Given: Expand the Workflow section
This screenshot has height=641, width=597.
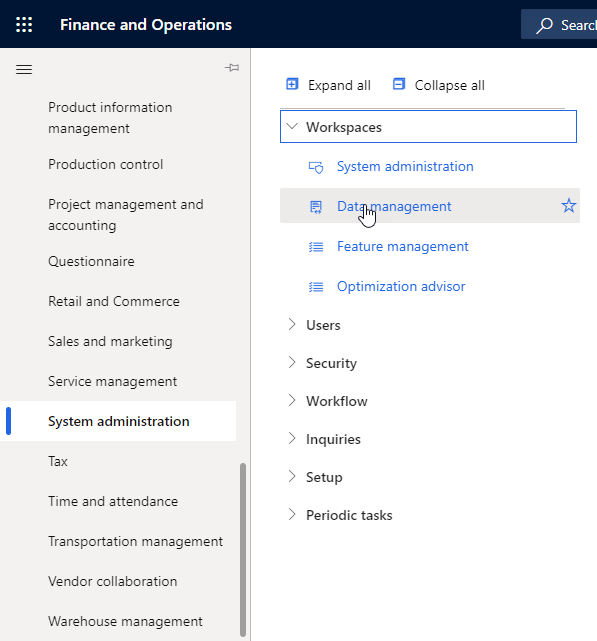Looking at the screenshot, I should pyautogui.click(x=292, y=401).
